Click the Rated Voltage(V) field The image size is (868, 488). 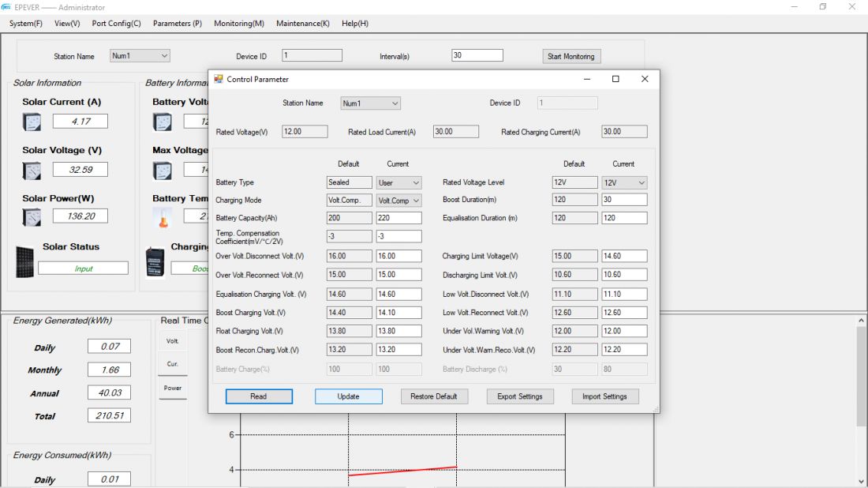coord(305,132)
